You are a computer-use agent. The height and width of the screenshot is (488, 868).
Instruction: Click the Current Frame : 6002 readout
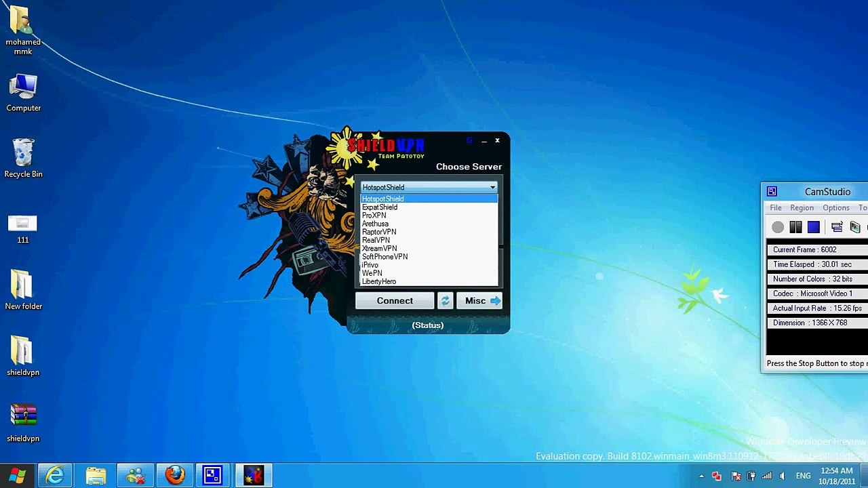(817, 249)
